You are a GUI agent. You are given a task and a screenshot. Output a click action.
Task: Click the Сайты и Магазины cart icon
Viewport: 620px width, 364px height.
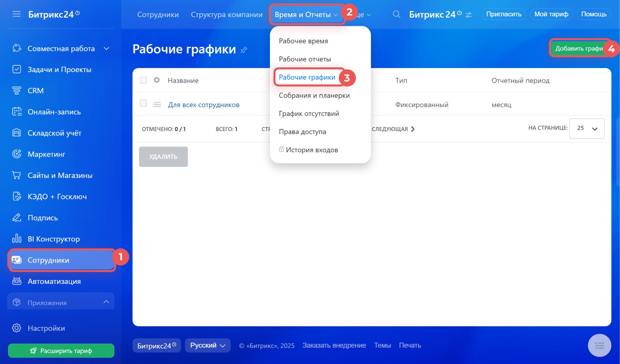[x=17, y=175]
